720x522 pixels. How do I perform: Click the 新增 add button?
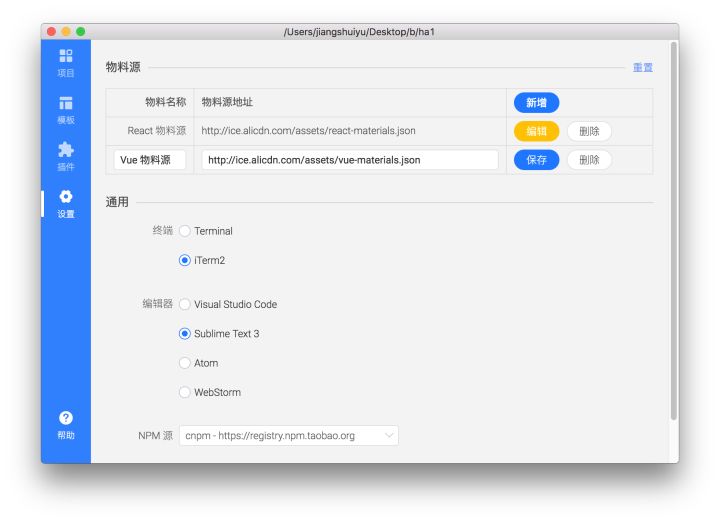pos(536,102)
